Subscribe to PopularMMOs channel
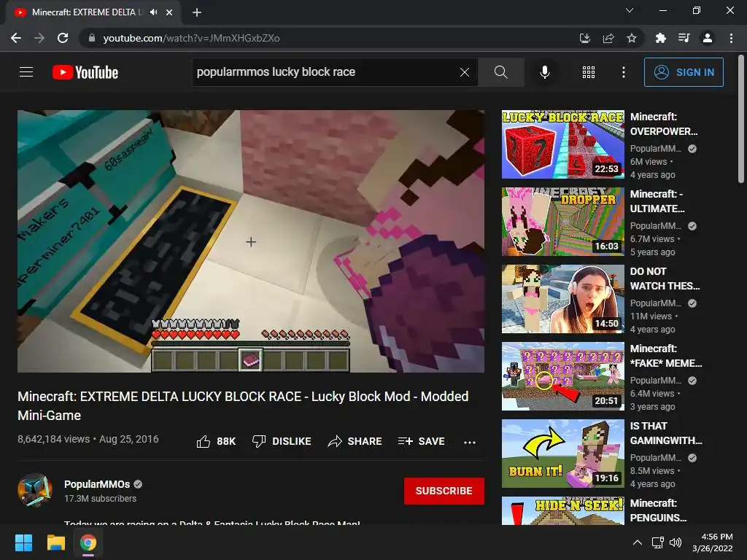 (444, 491)
